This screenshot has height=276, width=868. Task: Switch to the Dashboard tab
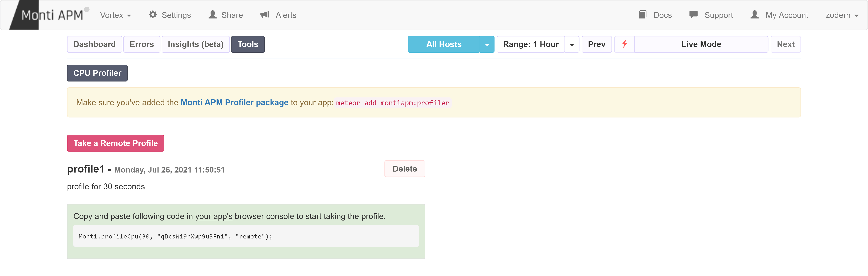coord(94,44)
